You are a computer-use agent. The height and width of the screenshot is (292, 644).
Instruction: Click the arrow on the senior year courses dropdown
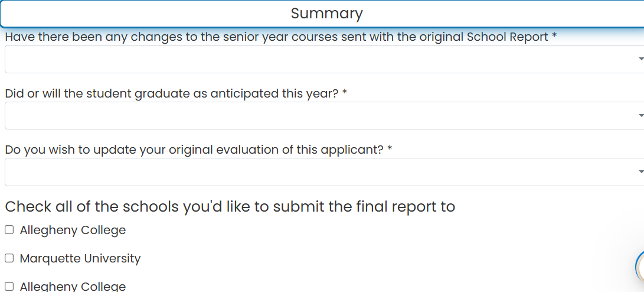click(x=640, y=59)
